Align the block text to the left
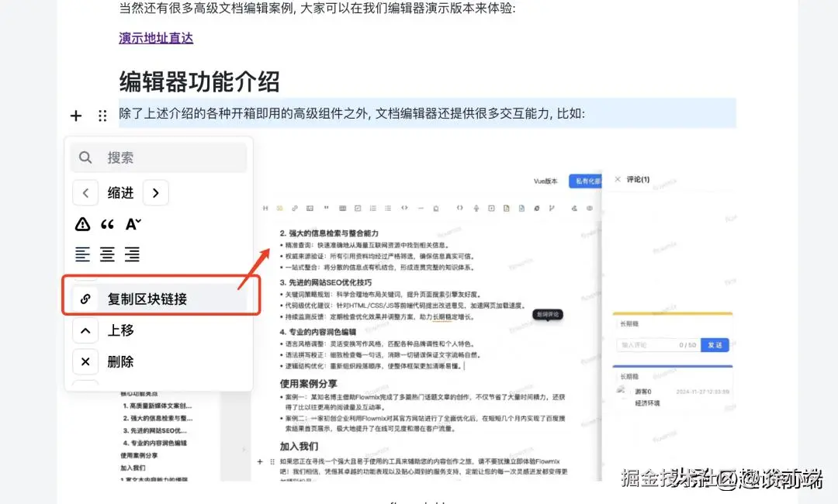Viewport: 838px width, 504px height. click(x=82, y=254)
